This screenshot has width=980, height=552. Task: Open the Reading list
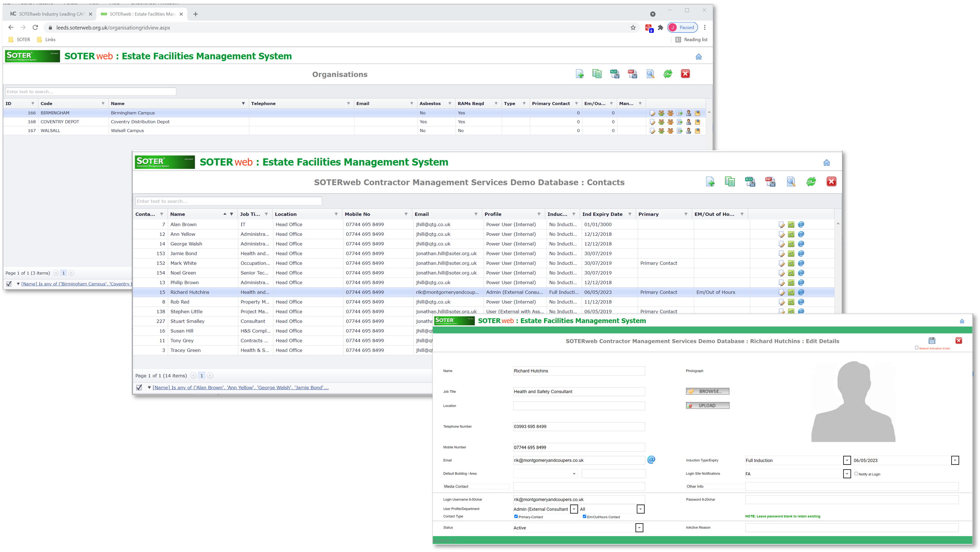click(x=691, y=40)
